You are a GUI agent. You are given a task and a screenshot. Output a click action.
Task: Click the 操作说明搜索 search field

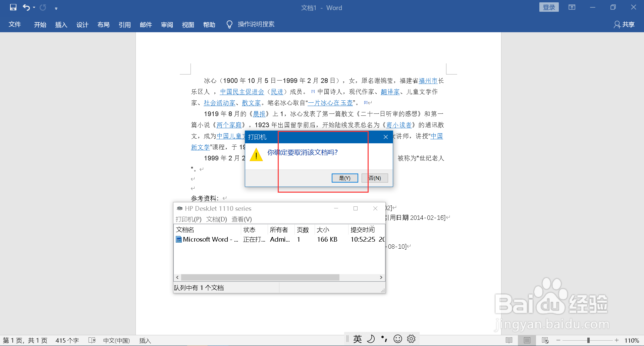click(256, 24)
